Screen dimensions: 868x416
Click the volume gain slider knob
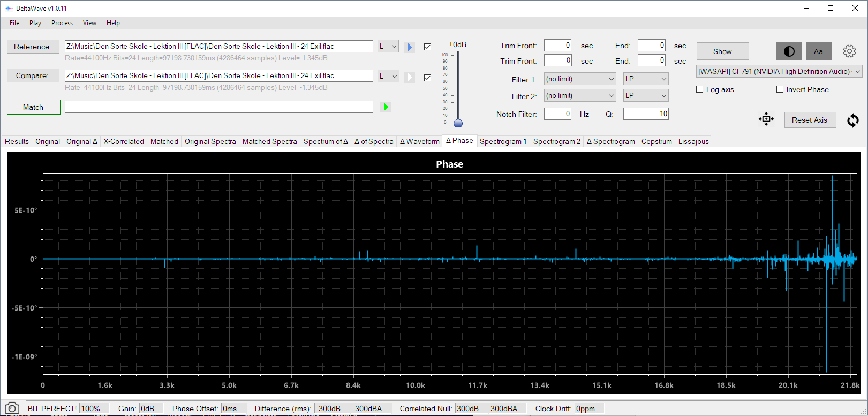click(x=458, y=123)
